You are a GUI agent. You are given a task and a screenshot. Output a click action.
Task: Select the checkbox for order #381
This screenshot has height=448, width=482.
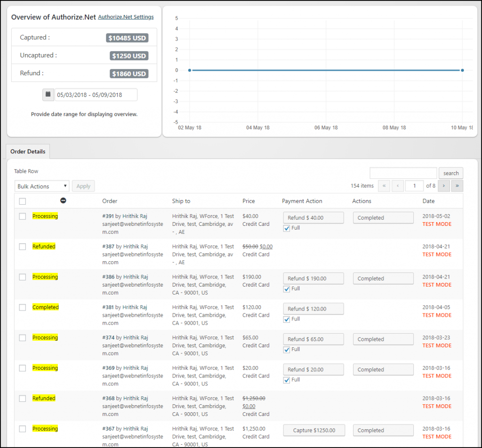[x=23, y=308]
